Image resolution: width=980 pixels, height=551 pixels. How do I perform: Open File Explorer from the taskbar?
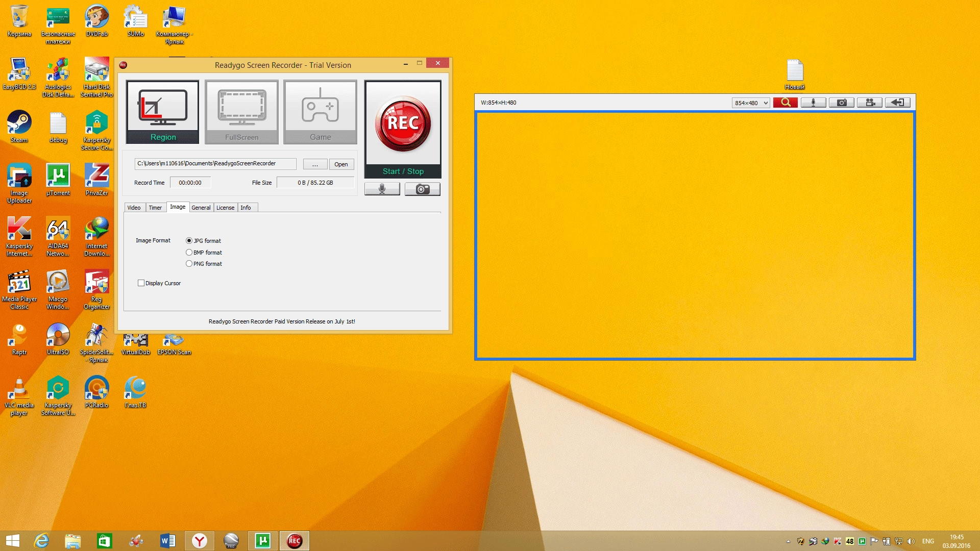click(73, 541)
